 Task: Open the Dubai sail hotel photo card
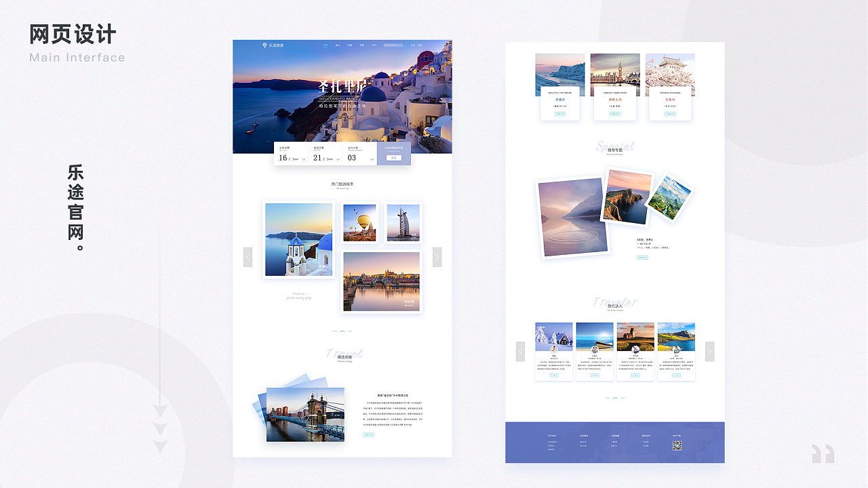point(403,223)
